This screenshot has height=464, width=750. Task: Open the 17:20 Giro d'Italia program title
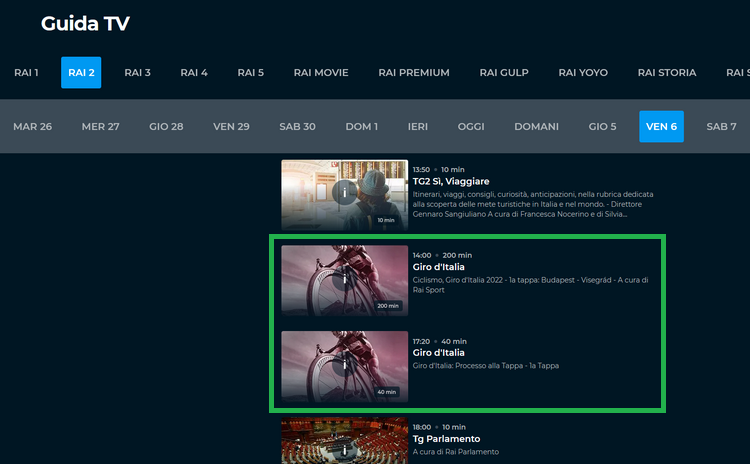pos(439,353)
